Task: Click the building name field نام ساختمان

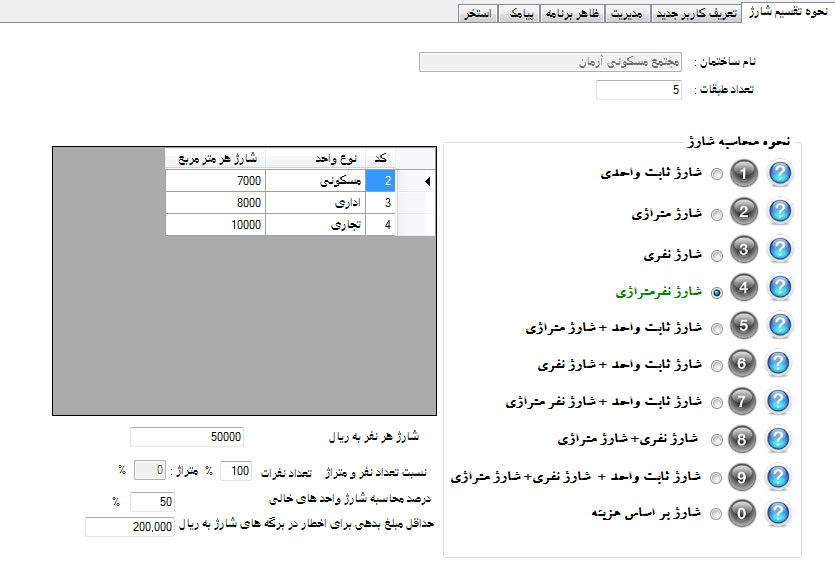Action: (550, 62)
